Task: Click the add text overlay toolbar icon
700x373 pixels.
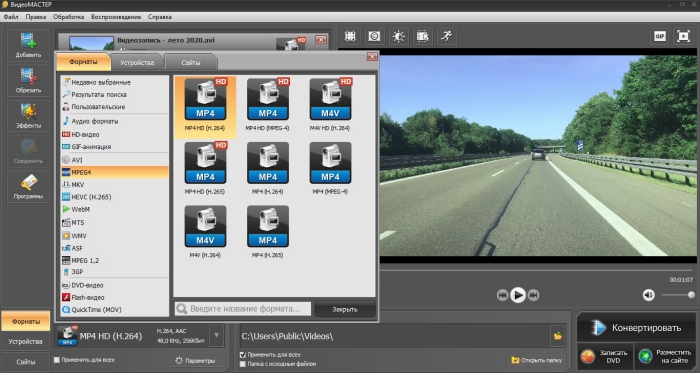Action: click(x=422, y=36)
